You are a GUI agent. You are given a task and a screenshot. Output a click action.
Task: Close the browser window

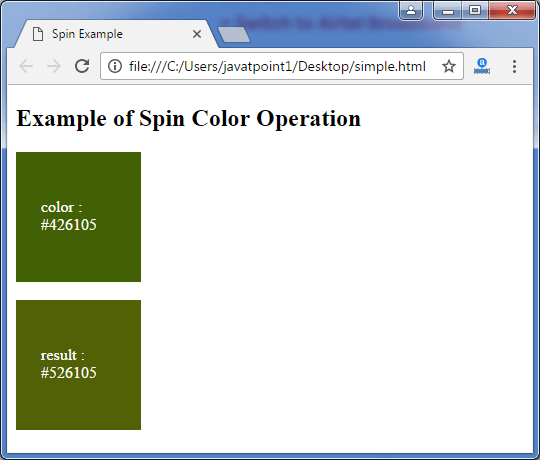click(512, 11)
